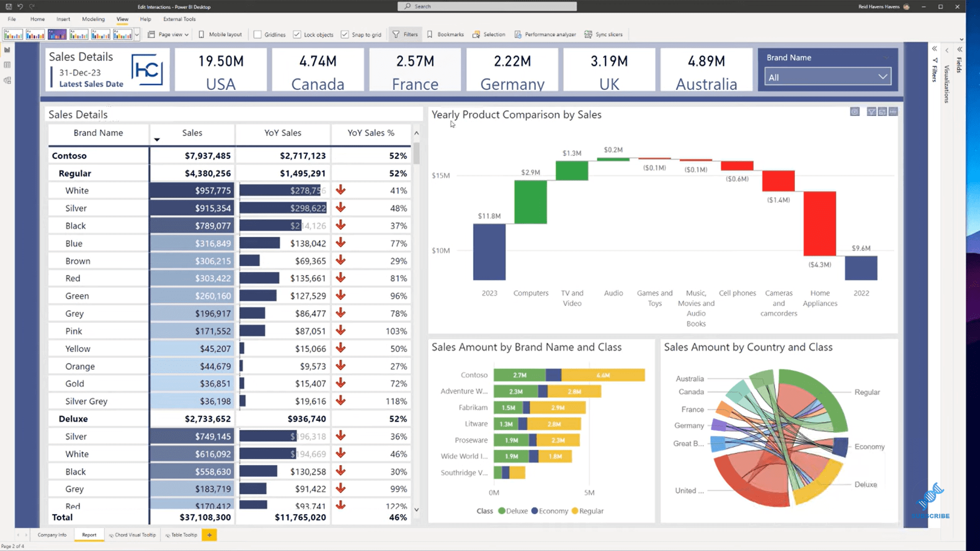Switch to the Modeling ribbon tab
980x551 pixels.
[x=93, y=19]
